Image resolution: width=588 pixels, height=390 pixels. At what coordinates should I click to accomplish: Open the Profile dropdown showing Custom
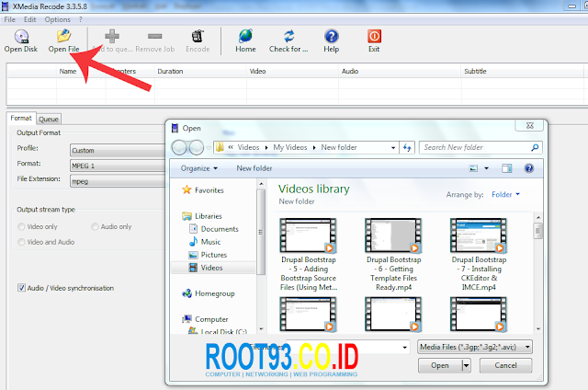point(118,150)
